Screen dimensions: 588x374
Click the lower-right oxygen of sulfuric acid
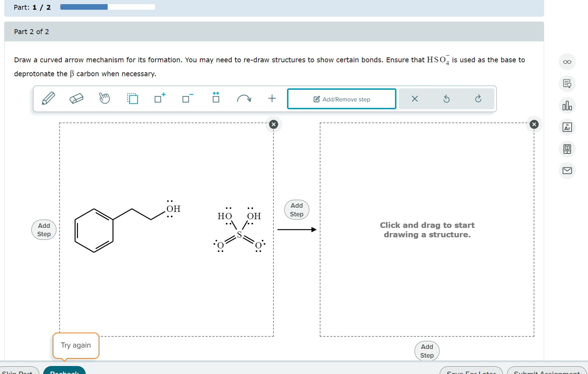[258, 246]
